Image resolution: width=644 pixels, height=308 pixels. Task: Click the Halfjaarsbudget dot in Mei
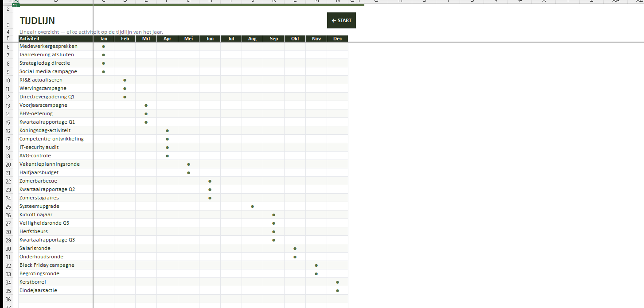coord(188,173)
